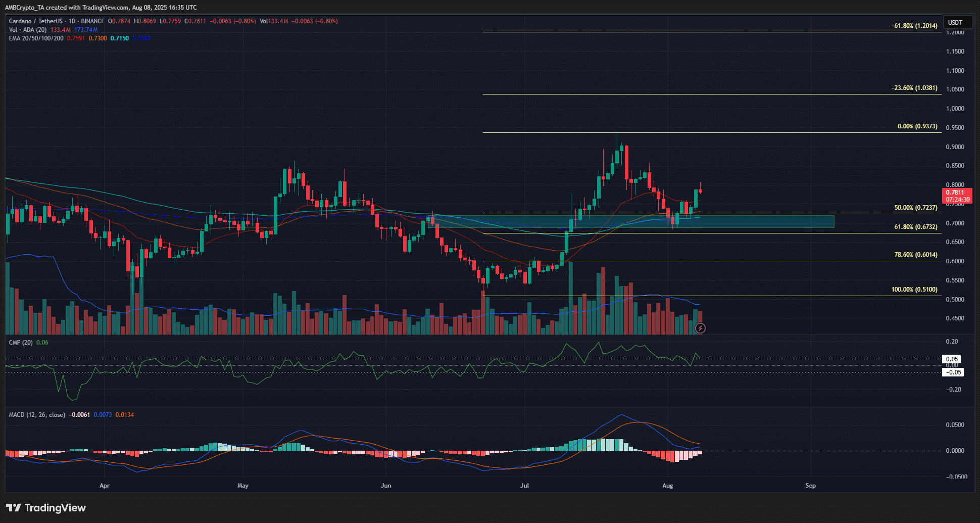This screenshot has height=523, width=980.
Task: Click the 61.80% (0.6732) Fibonacci level label
Action: click(915, 227)
